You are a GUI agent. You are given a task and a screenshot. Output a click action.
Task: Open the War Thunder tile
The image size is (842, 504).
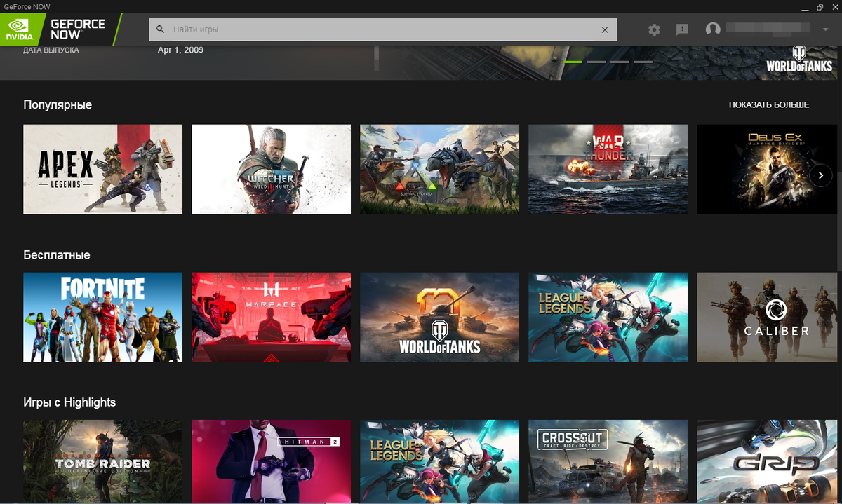pyautogui.click(x=608, y=169)
